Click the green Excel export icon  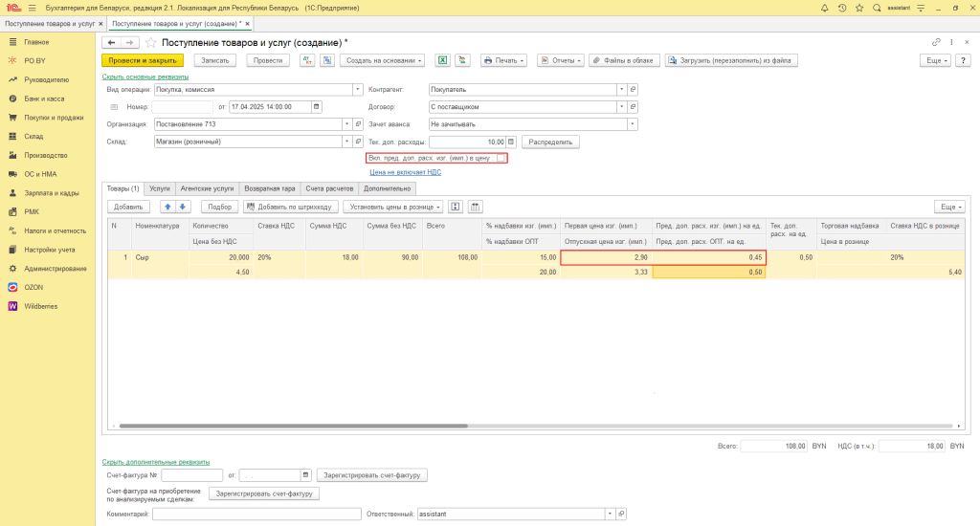pos(442,60)
